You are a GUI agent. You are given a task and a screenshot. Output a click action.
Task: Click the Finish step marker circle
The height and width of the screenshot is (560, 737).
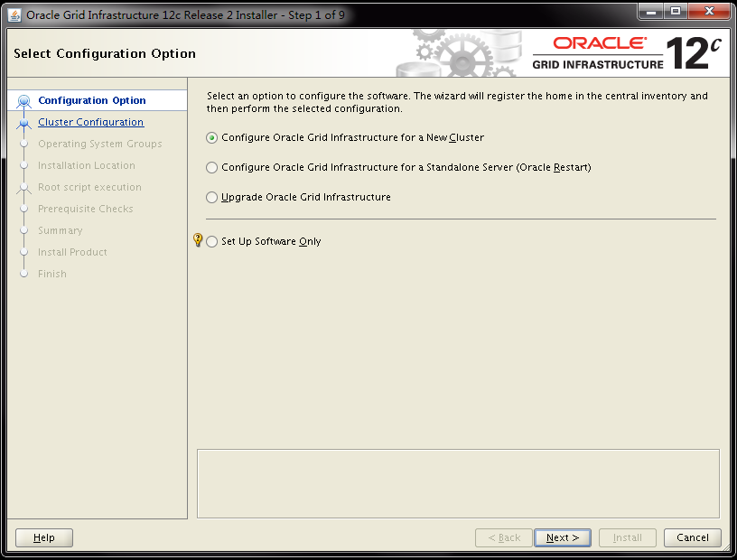[x=24, y=274]
